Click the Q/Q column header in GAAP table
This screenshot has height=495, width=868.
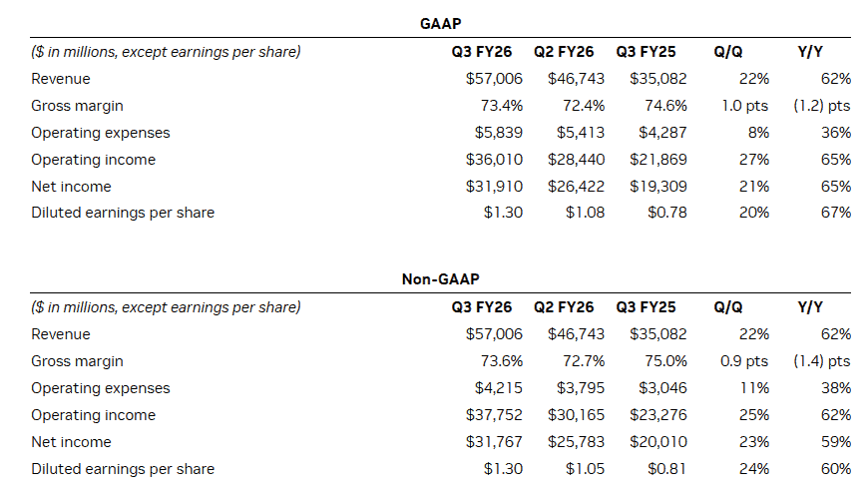728,52
